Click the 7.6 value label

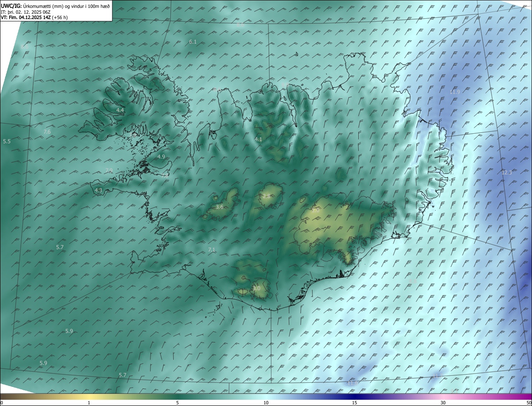[47, 132]
